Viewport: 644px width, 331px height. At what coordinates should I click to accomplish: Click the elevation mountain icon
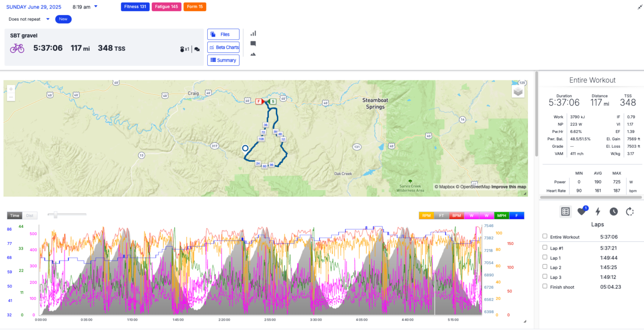[253, 54]
